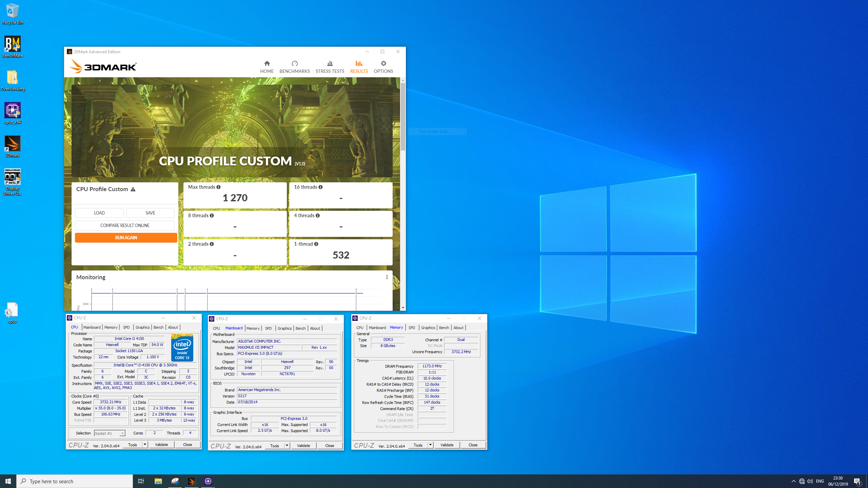Open File Explorer from the taskbar
Screen dimensions: 868x488
pyautogui.click(x=158, y=481)
